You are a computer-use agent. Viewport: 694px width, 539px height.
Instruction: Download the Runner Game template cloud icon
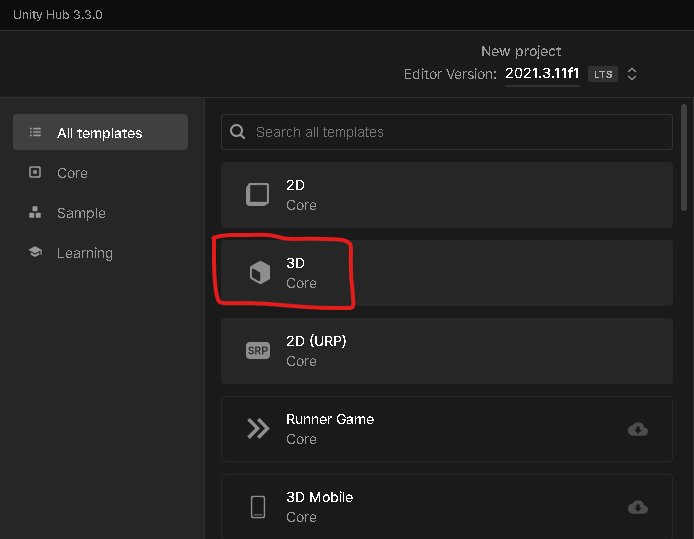[x=637, y=429]
